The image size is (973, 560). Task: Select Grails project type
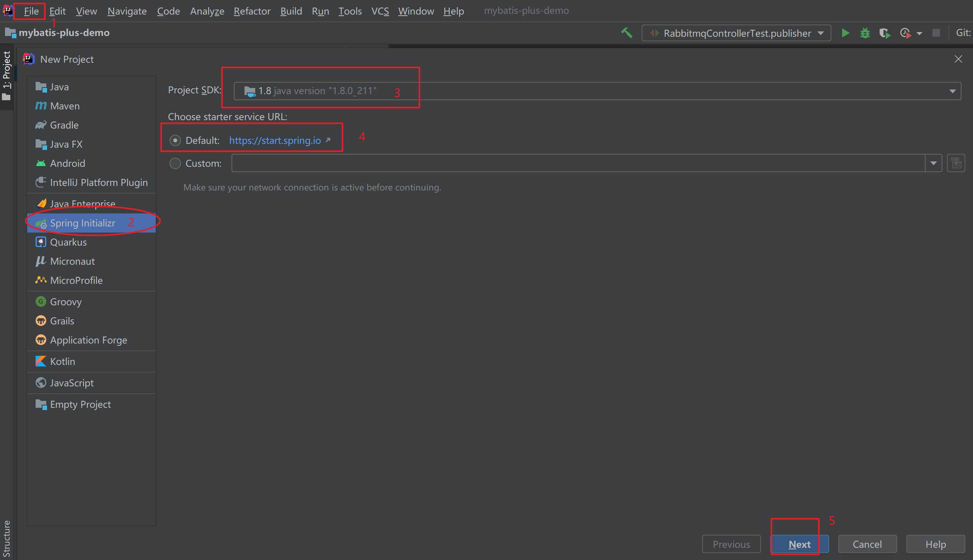[91, 321]
